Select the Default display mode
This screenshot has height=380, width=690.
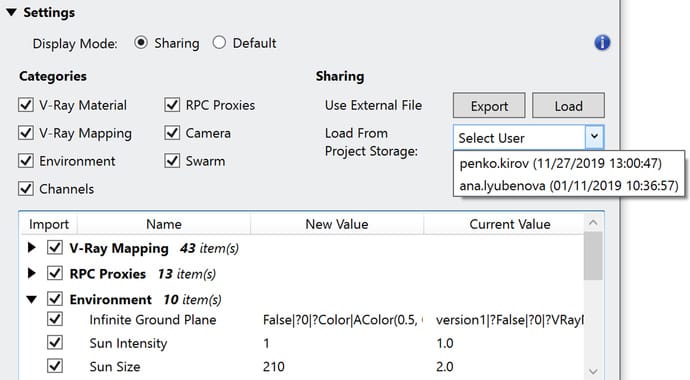click(x=219, y=43)
